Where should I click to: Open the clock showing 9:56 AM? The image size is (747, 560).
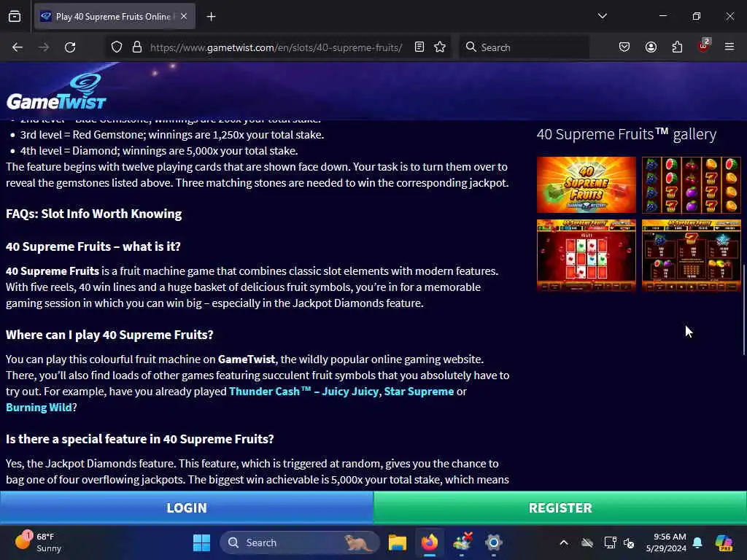click(x=665, y=542)
